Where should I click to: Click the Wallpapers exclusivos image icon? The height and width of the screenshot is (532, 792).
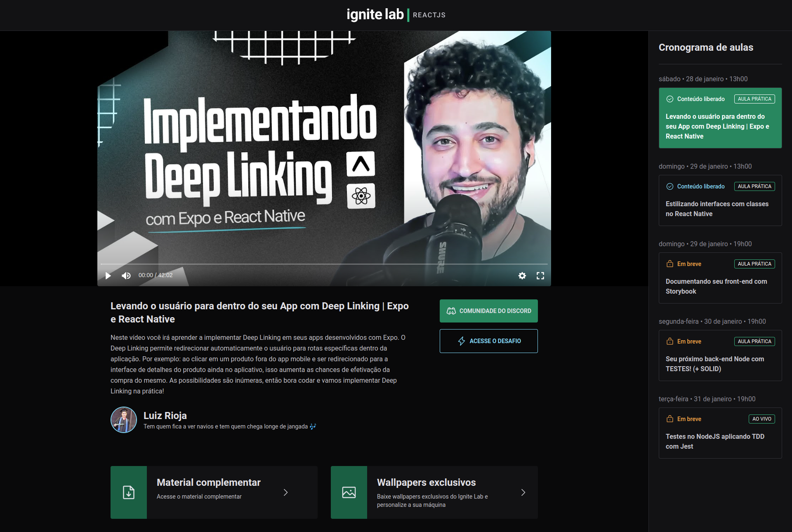pyautogui.click(x=349, y=492)
